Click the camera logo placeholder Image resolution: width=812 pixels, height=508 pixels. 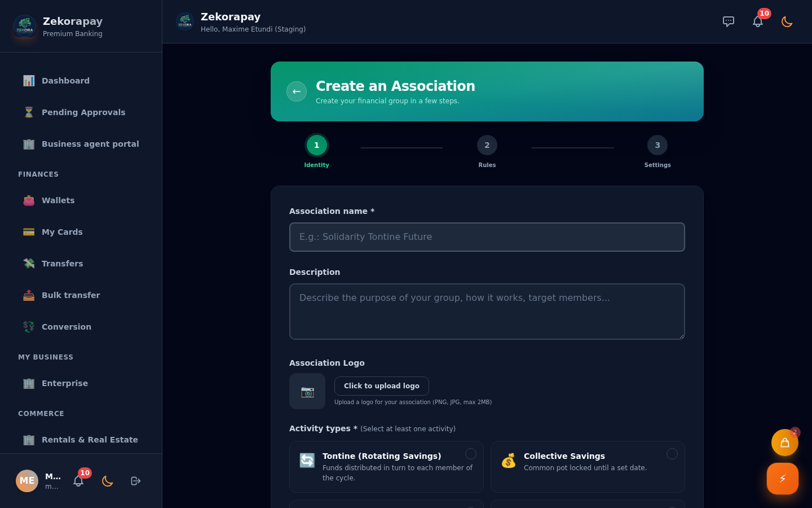[307, 391]
